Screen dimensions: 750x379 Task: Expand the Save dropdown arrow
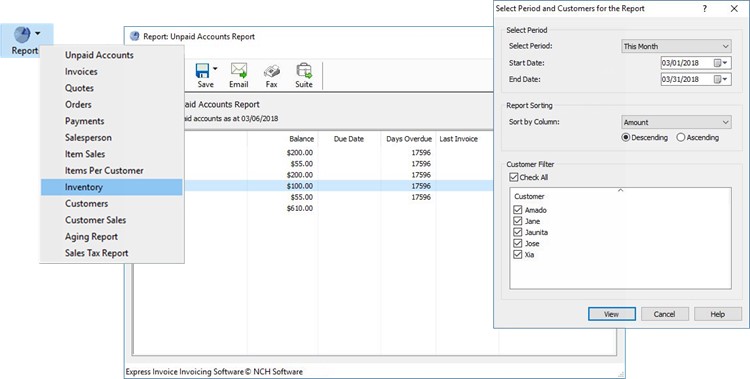[215, 69]
